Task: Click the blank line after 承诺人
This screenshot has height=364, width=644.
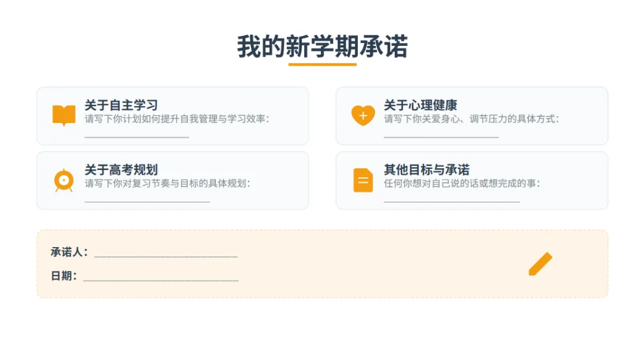Action: tap(166, 257)
